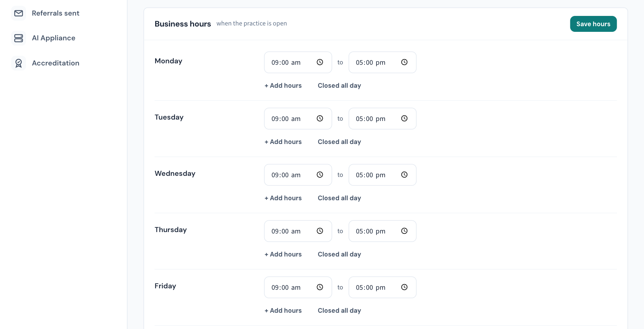Edit Monday 09:00 am opening time field
Viewport: 644px width, 329px height.
pyautogui.click(x=298, y=62)
